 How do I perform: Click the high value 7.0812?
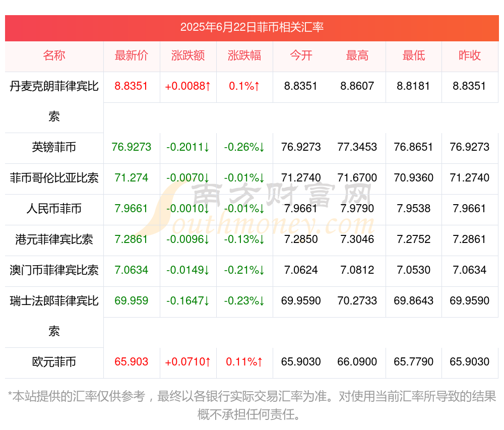pos(357,270)
